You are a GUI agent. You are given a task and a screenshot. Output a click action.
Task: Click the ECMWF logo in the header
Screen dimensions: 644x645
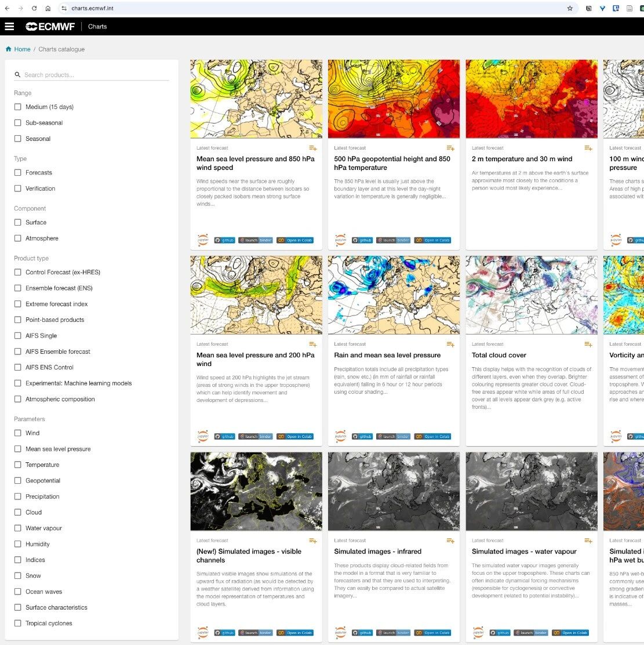pos(50,26)
